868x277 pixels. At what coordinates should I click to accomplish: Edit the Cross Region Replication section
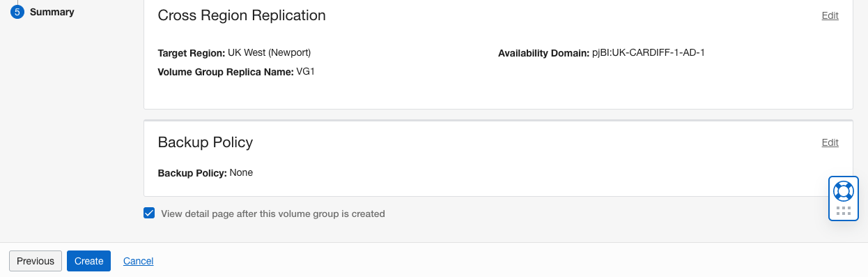coord(830,15)
